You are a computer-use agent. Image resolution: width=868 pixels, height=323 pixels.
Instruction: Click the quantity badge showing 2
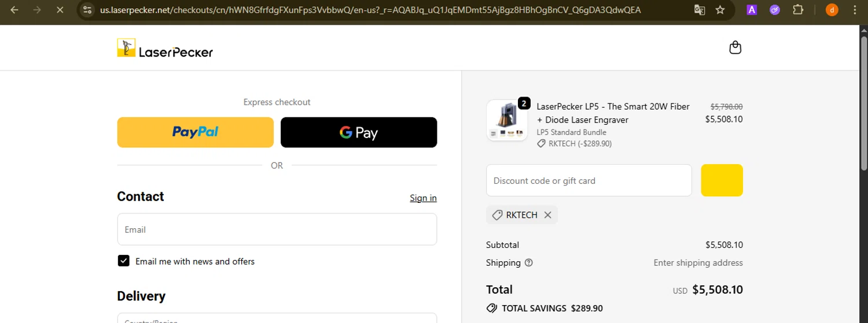click(524, 103)
